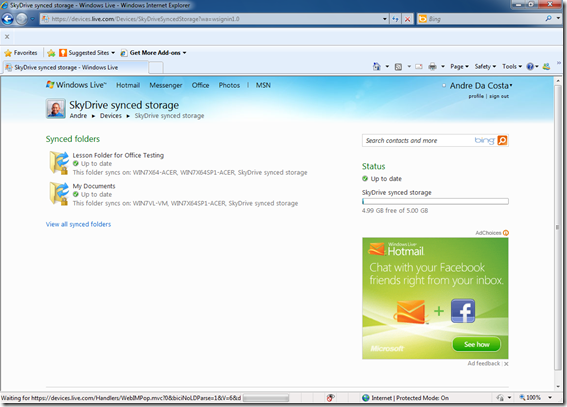Click the Facebook icon in the ad
This screenshot has width=567, height=407.
[463, 311]
